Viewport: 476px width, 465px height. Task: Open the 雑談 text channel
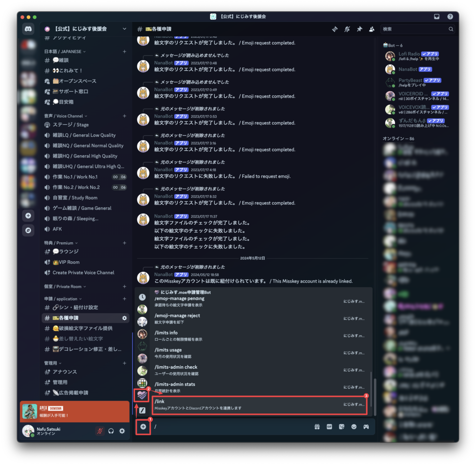tap(86, 60)
